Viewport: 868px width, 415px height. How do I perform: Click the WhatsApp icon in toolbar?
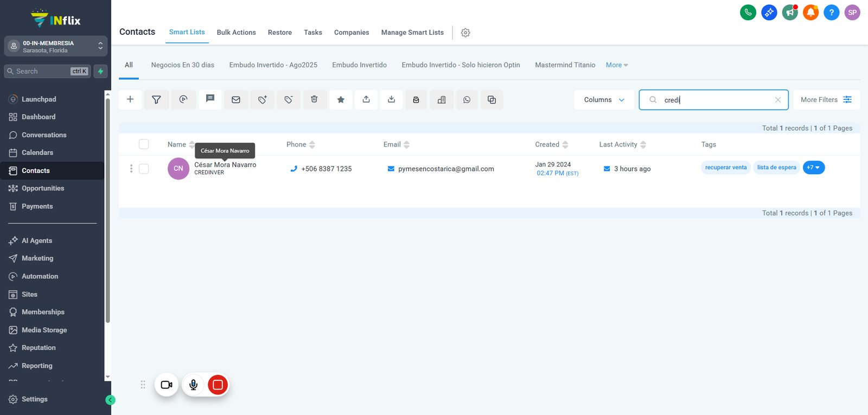pos(467,100)
